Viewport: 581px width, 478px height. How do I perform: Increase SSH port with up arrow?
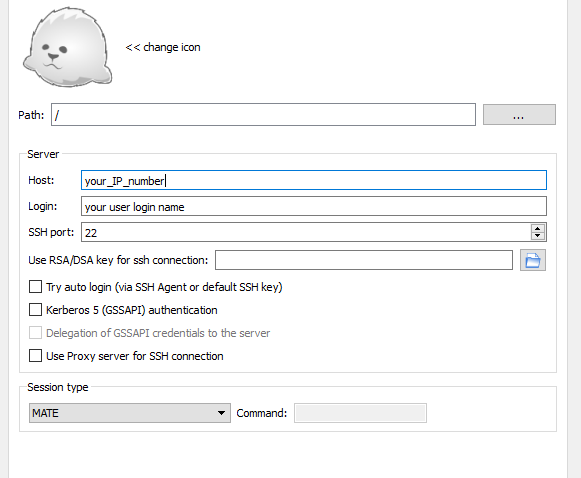pyautogui.click(x=538, y=228)
